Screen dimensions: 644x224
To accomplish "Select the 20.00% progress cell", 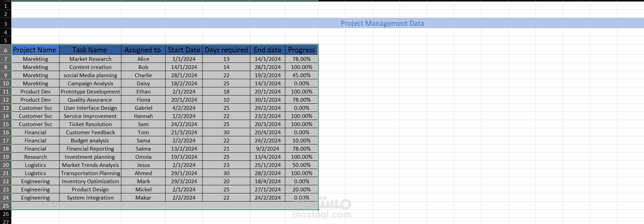I will pos(302,189).
